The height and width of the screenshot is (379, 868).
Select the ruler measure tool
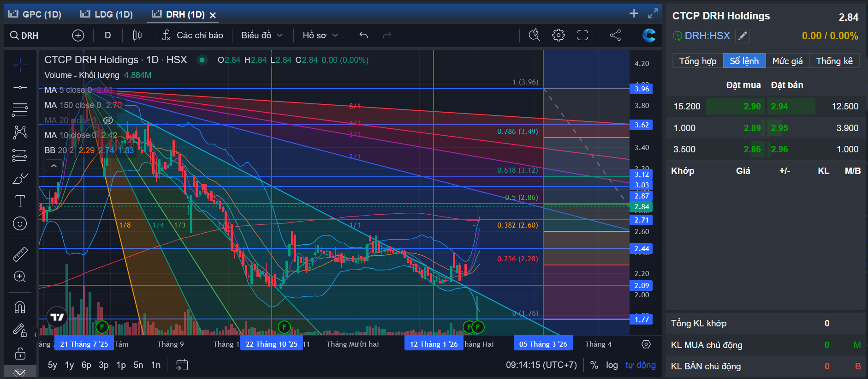click(19, 254)
